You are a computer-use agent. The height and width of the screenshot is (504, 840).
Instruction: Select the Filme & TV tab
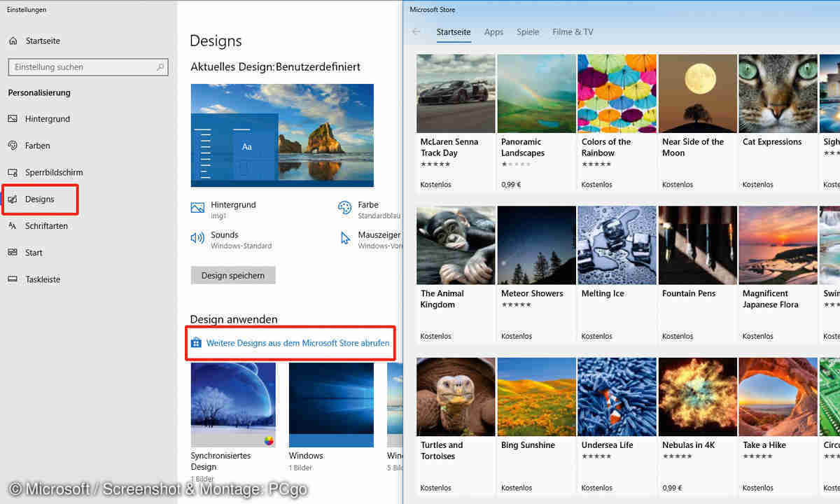click(573, 32)
